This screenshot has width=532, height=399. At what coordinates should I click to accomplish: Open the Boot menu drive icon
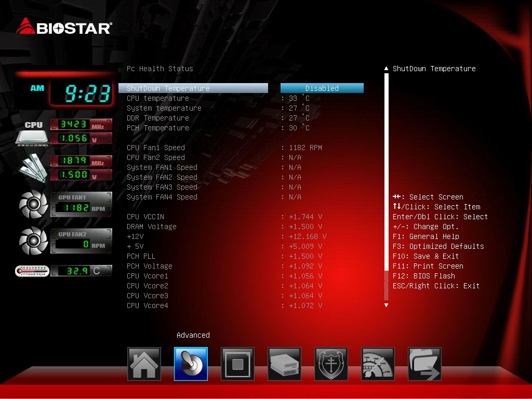[x=284, y=364]
